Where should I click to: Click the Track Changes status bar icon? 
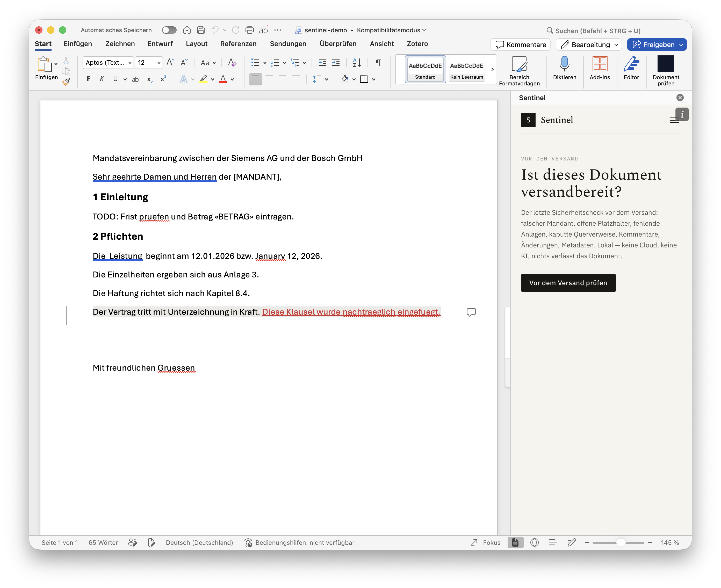(x=152, y=543)
